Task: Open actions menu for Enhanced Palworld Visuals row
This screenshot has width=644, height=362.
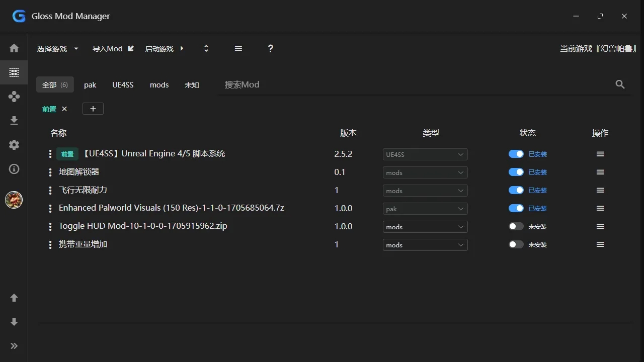Action: 600,209
